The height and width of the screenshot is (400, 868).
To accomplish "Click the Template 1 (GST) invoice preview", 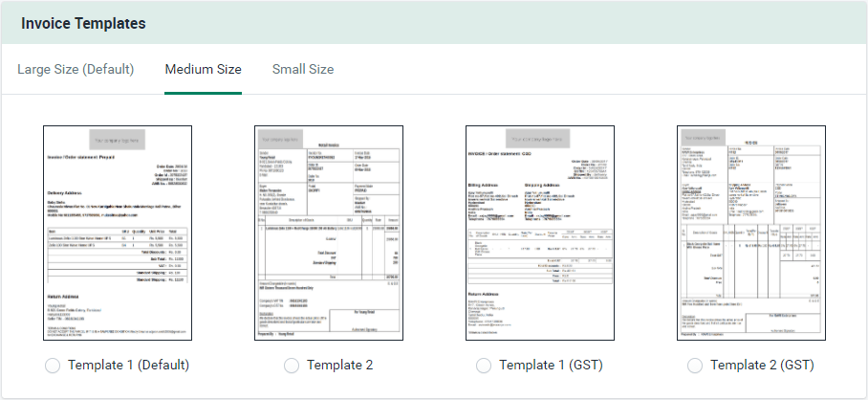I will pyautogui.click(x=539, y=233).
